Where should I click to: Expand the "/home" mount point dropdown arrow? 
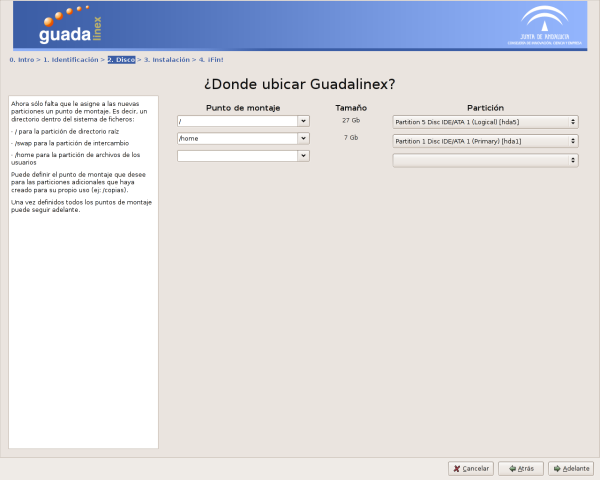pos(304,138)
